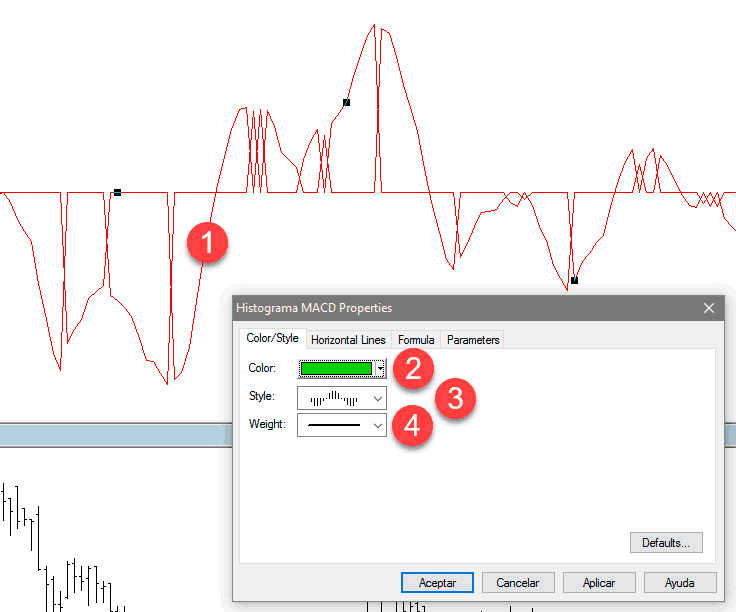736x612 pixels.
Task: Click the green Color swatch
Action: coord(336,368)
